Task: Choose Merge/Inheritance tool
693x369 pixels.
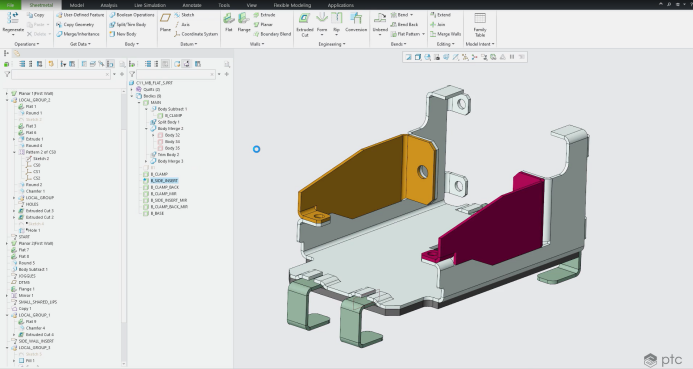Action: [78, 34]
